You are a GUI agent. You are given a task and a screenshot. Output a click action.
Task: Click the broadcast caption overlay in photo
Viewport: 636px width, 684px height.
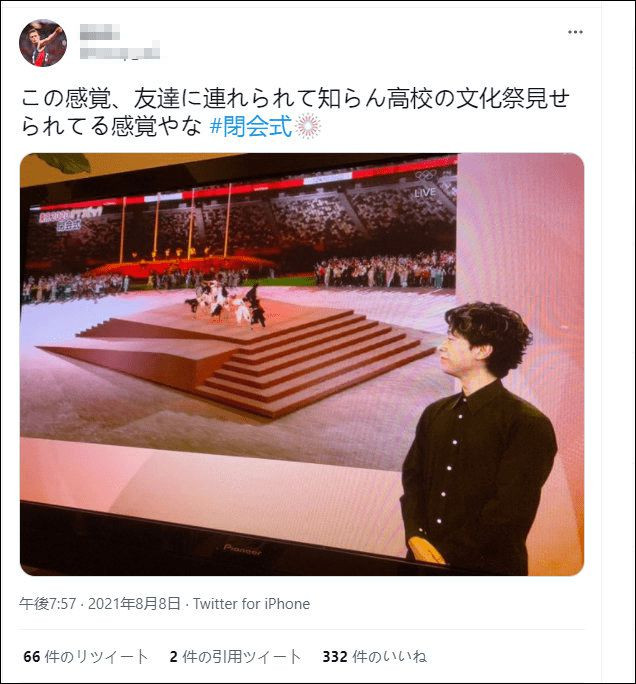click(x=70, y=217)
